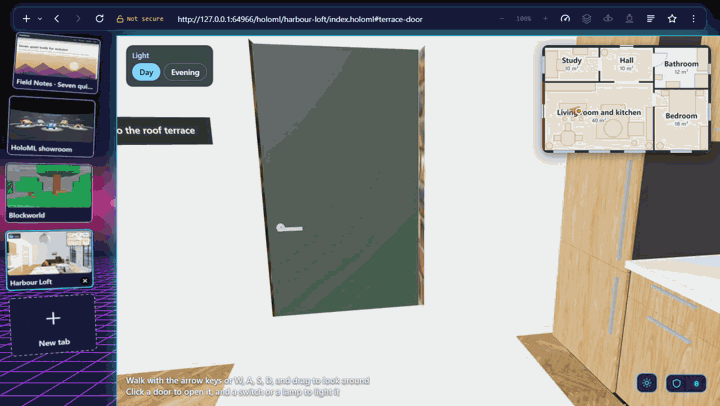Image resolution: width=720 pixels, height=406 pixels.
Task: Click the Not secure lock indicator
Action: 140,19
